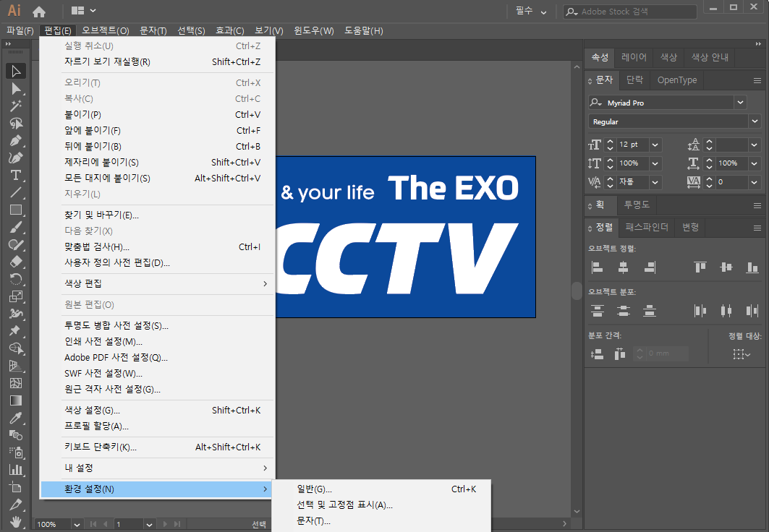
Task: Switch to the 패스파인더 tab
Action: coord(647,227)
